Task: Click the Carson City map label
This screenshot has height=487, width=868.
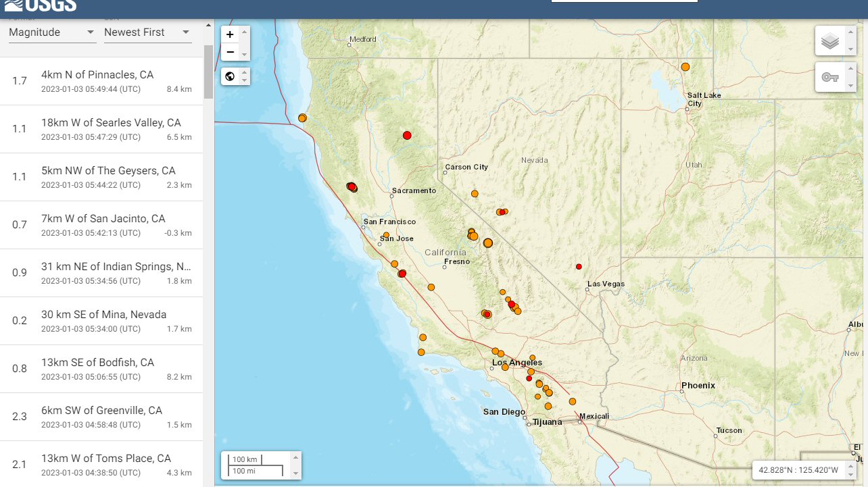Action: point(466,167)
